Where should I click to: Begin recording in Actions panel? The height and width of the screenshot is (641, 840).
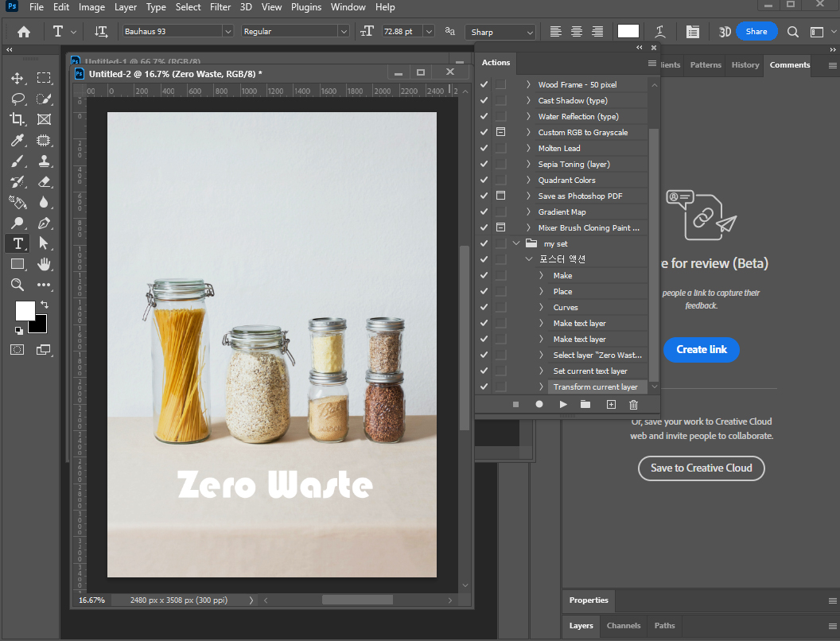click(x=539, y=404)
